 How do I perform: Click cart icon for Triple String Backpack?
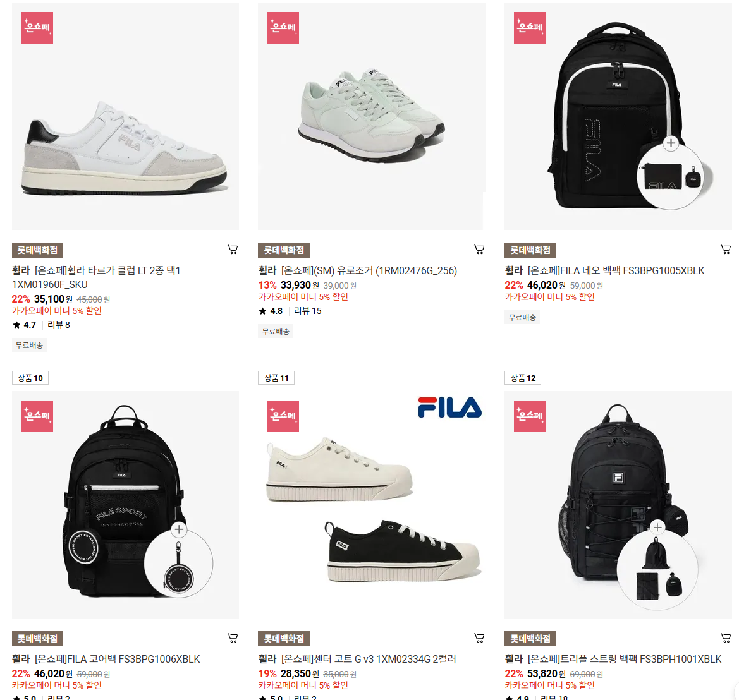click(726, 638)
